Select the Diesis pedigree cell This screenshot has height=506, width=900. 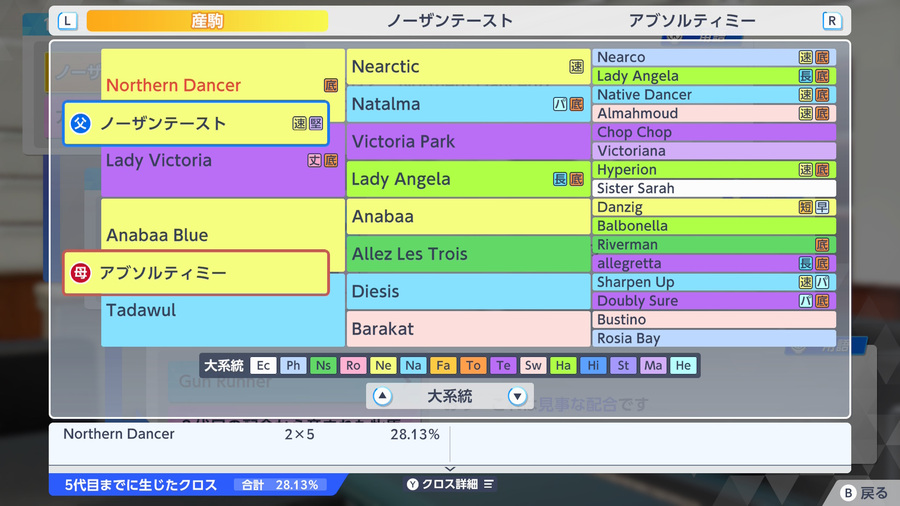click(468, 291)
